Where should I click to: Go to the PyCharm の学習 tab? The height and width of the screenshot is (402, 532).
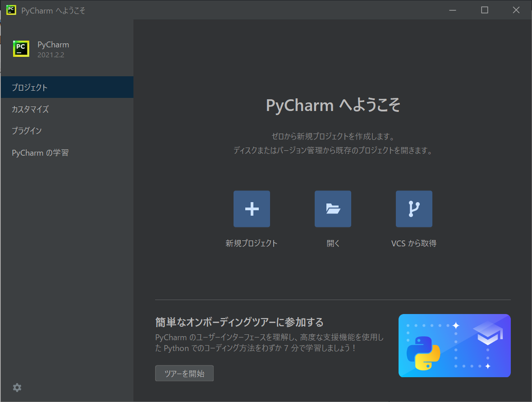(67, 153)
